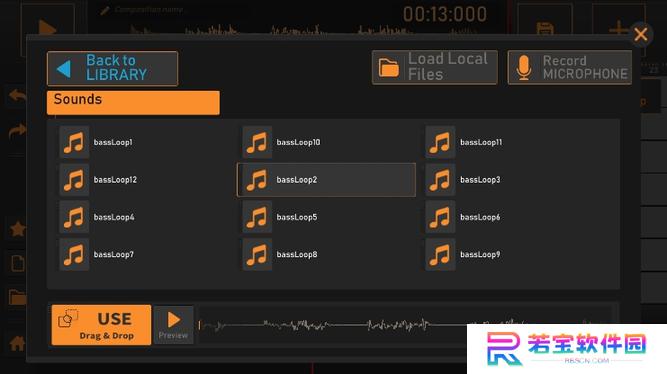Select the bassLoop10 sound icon

257,142
